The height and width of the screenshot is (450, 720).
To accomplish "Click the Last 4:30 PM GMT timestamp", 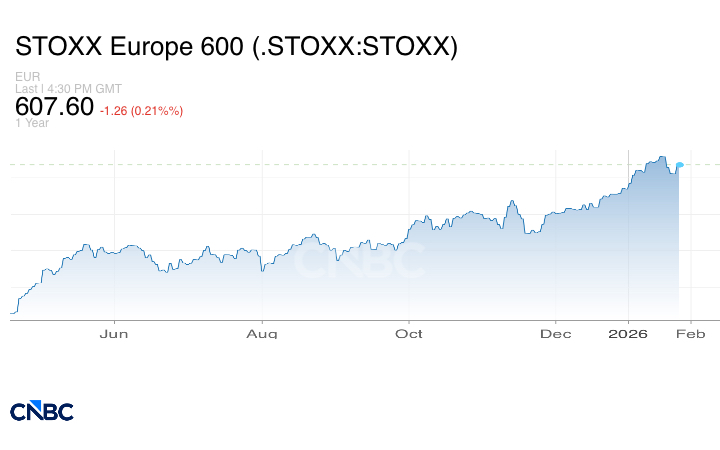I will click(69, 88).
